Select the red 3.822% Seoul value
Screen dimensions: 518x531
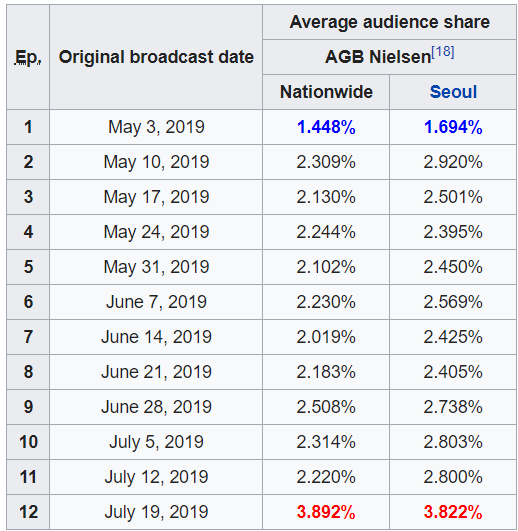point(453,512)
